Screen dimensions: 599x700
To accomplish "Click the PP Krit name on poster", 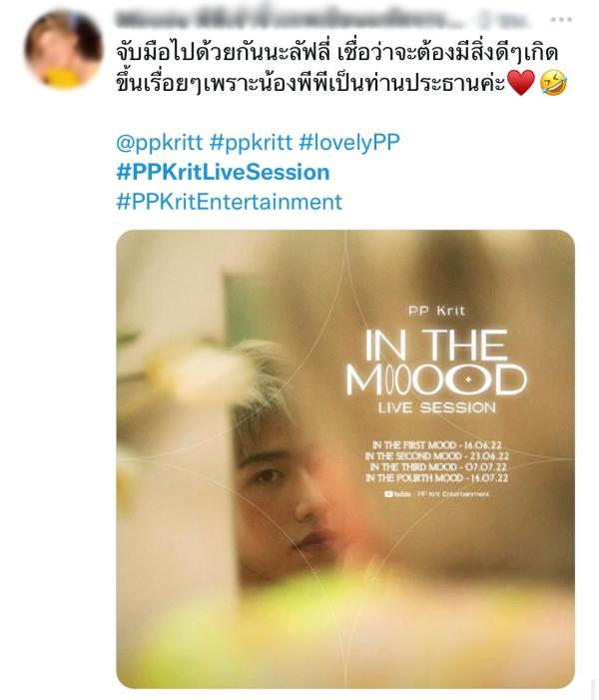I will 436,311.
